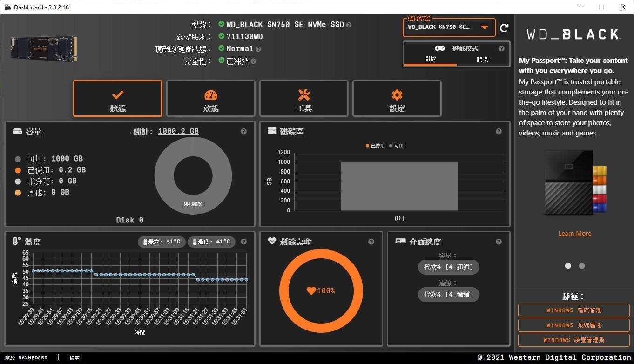The width and height of the screenshot is (634, 364).
Task: Select the second ad carousel dot
Action: [581, 266]
